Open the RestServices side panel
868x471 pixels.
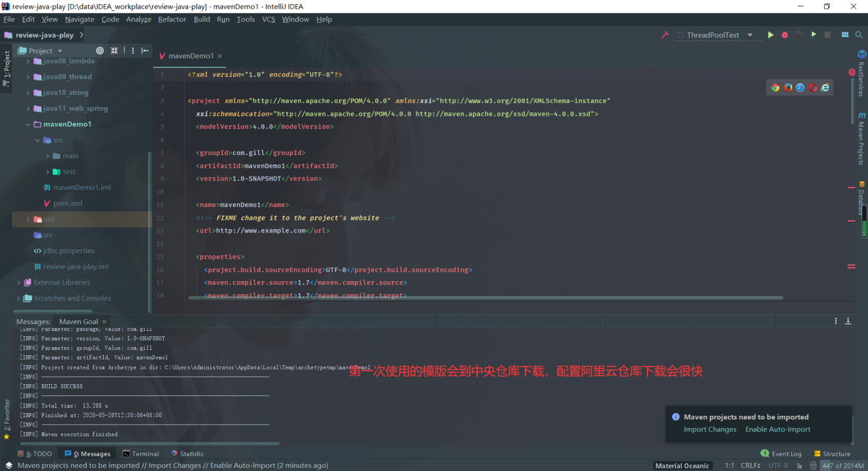click(x=861, y=74)
